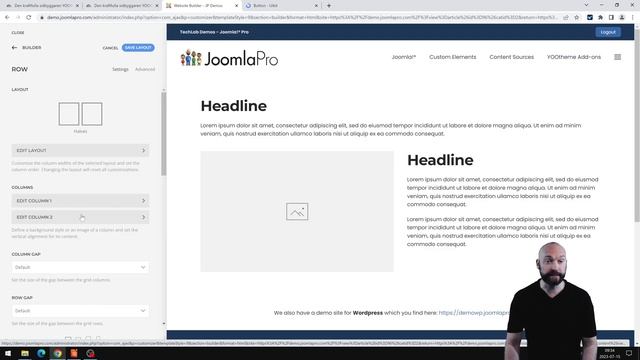Open the Custom Elements menu
Image resolution: width=640 pixels, height=360 pixels.
click(x=453, y=57)
